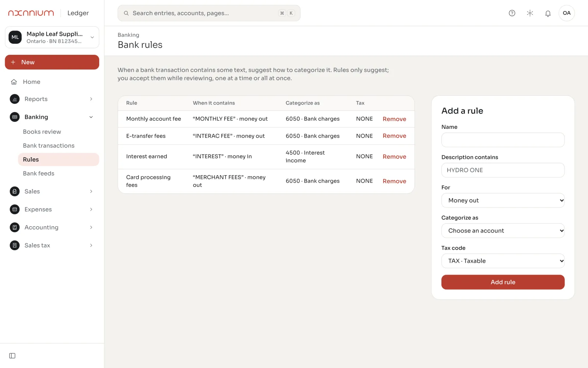The height and width of the screenshot is (368, 588).
Task: Open the Maple Leaf Supplies company switcher
Action: [52, 37]
